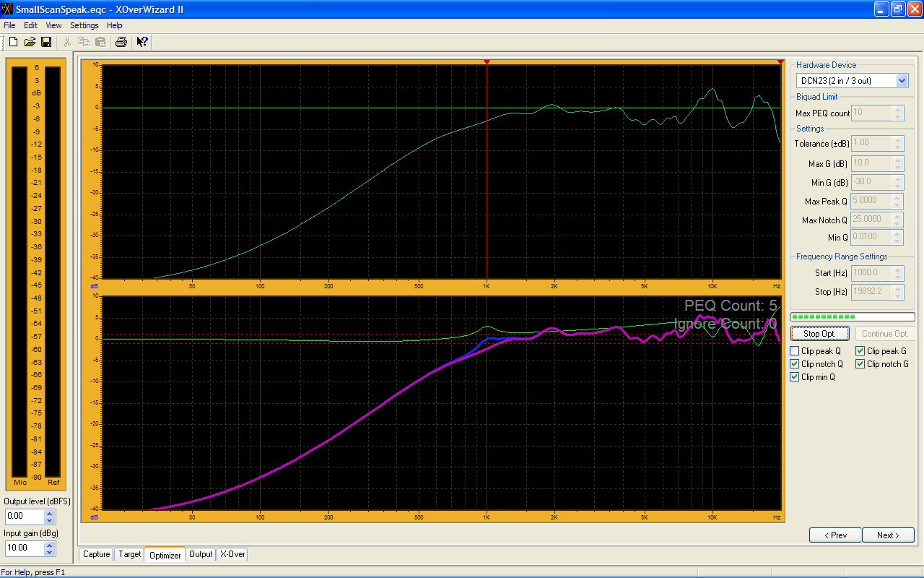Open the Settings menu
This screenshot has width=924, height=578.
click(84, 25)
